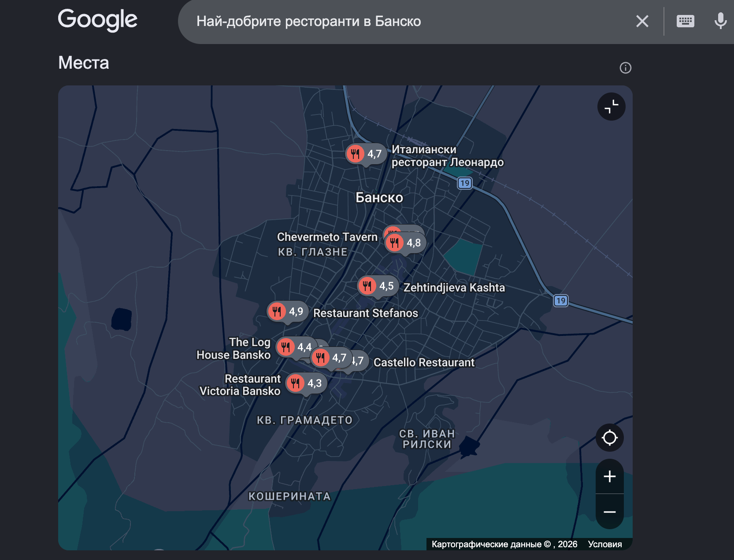The height and width of the screenshot is (560, 734).
Task: Click the Картографические данные attribution text
Action: point(504,544)
